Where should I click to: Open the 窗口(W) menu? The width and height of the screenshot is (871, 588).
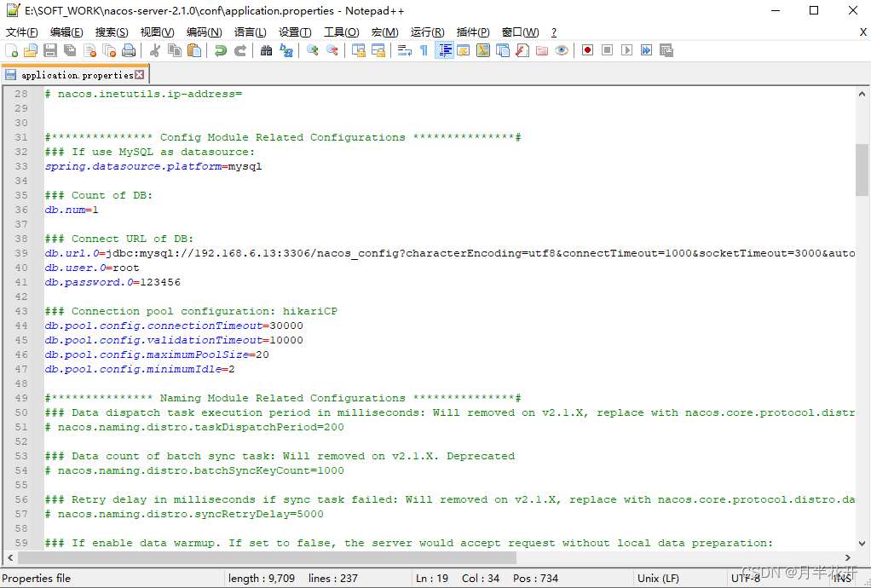tap(520, 32)
